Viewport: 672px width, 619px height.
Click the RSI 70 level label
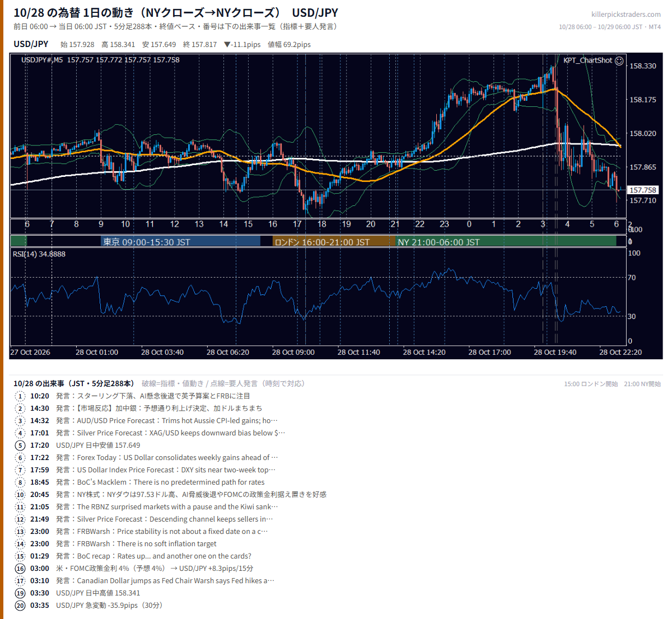632,278
